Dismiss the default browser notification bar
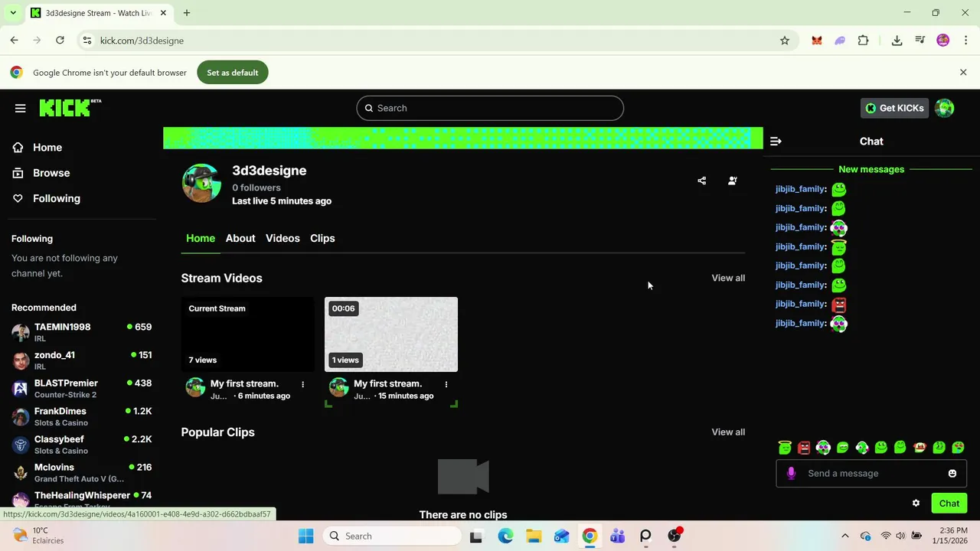 pos(963,72)
